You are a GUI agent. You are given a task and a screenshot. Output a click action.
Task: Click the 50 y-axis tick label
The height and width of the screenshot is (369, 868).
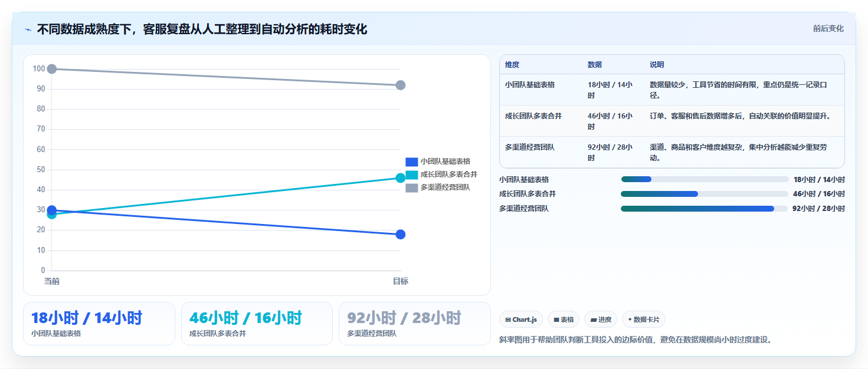[41, 170]
